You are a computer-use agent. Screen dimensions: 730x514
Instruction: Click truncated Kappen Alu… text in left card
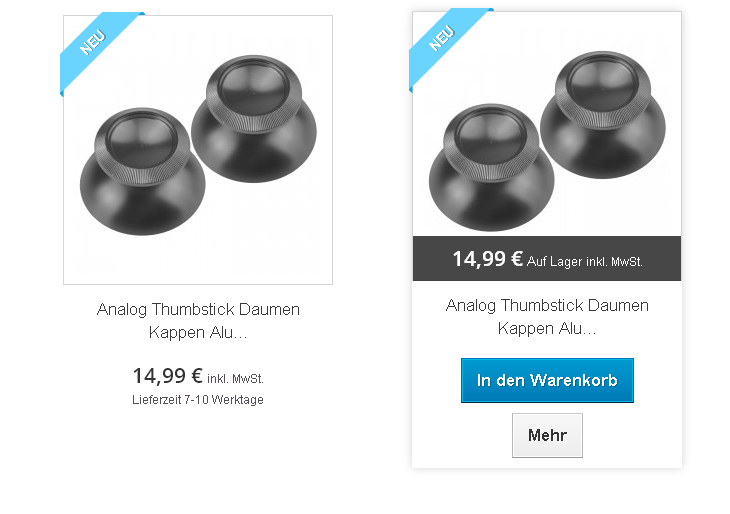click(198, 332)
